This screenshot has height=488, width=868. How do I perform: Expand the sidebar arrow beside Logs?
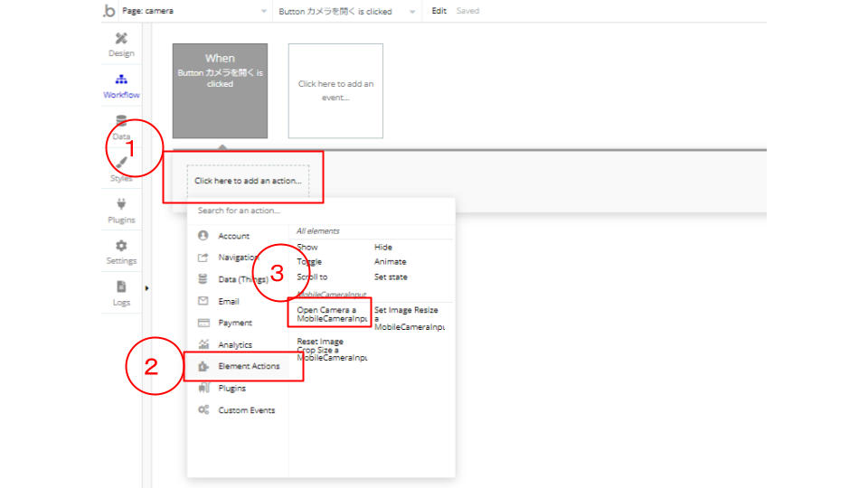tap(146, 288)
